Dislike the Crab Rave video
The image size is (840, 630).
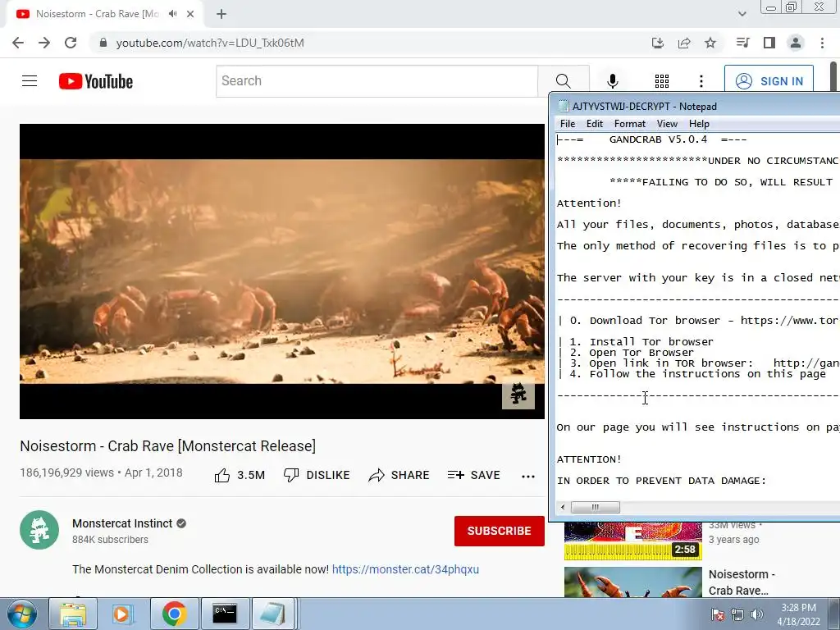click(317, 475)
